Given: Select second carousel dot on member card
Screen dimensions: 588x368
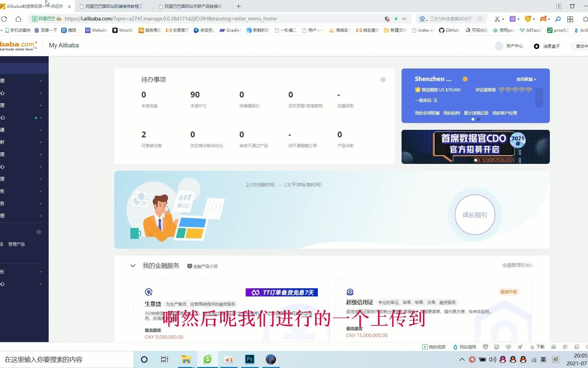Looking at the screenshot, I should coord(478,119).
